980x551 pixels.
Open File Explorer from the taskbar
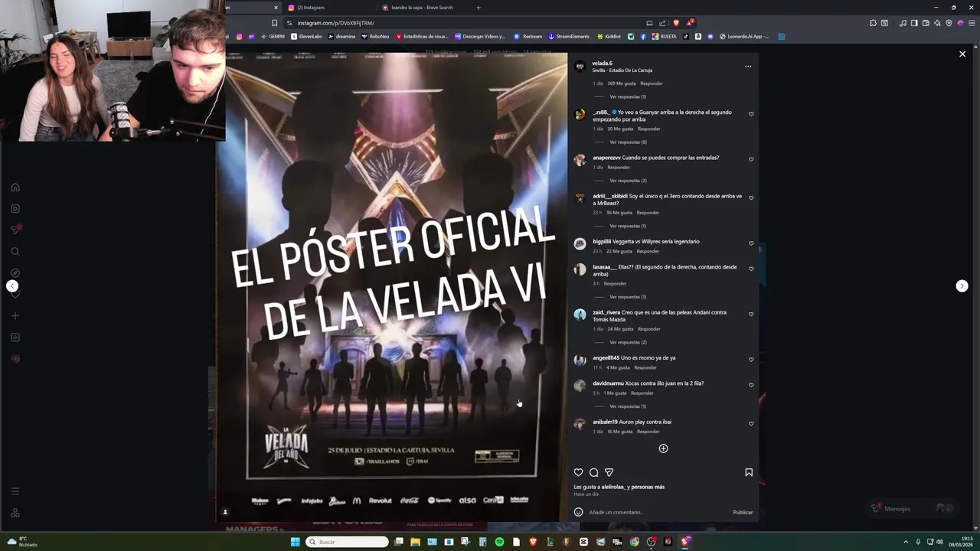415,542
